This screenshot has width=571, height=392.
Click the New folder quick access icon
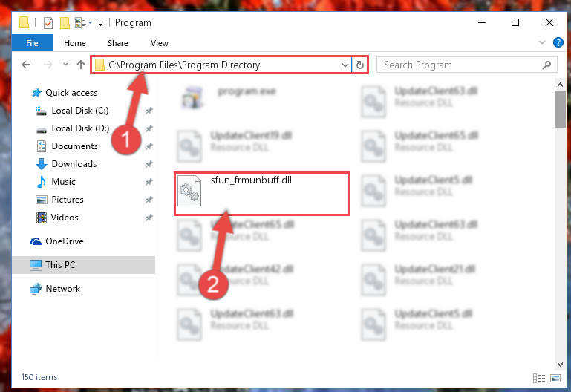pyautogui.click(x=65, y=23)
